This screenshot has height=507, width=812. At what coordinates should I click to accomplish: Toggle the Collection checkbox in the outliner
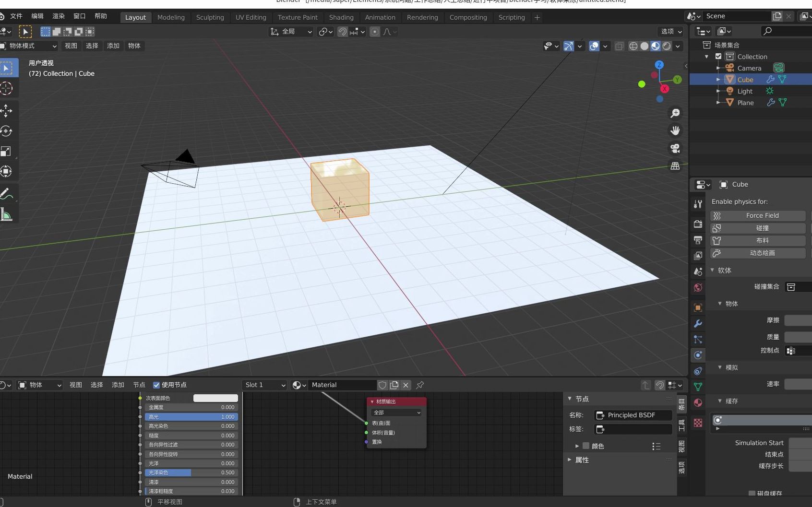[x=718, y=56]
